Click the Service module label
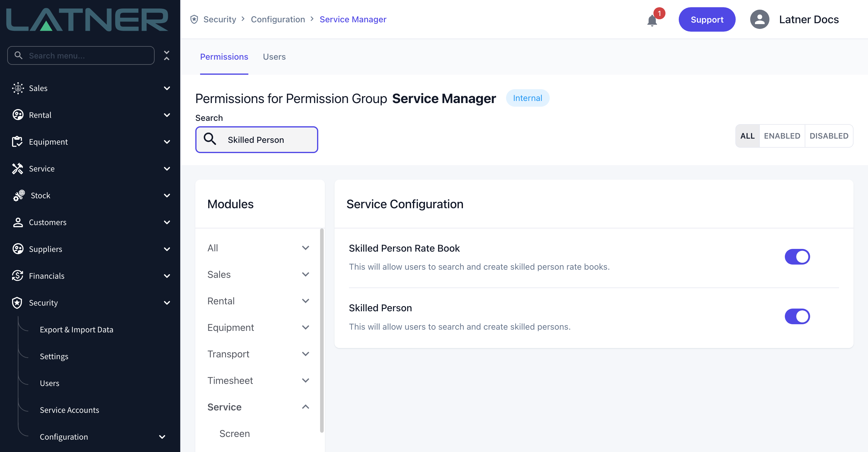Screen dimensions: 868x452 [x=225, y=407]
